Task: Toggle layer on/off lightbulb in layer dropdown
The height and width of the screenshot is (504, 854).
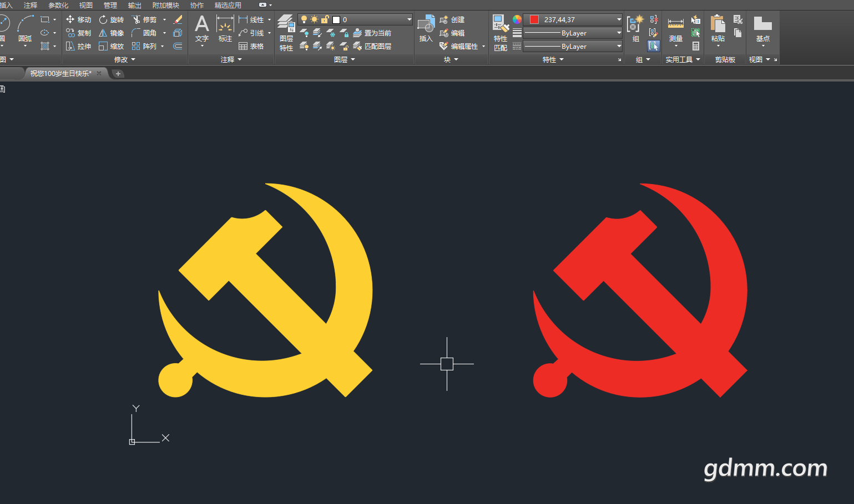Action: pyautogui.click(x=304, y=19)
